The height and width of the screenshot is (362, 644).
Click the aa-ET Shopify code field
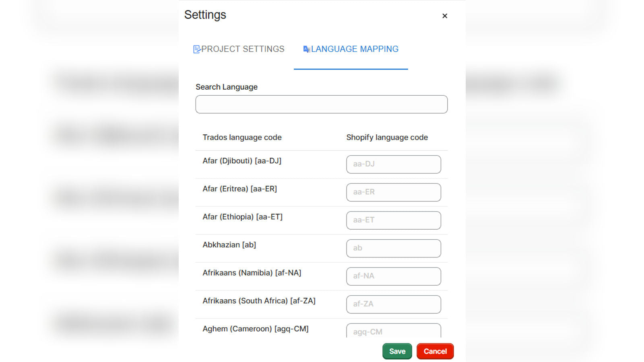point(393,220)
